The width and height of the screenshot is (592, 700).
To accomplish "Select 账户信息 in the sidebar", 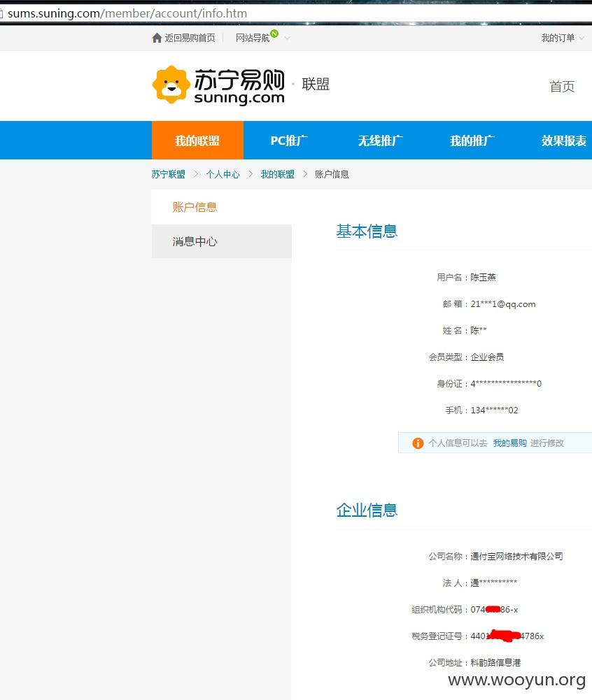I will click(x=222, y=207).
